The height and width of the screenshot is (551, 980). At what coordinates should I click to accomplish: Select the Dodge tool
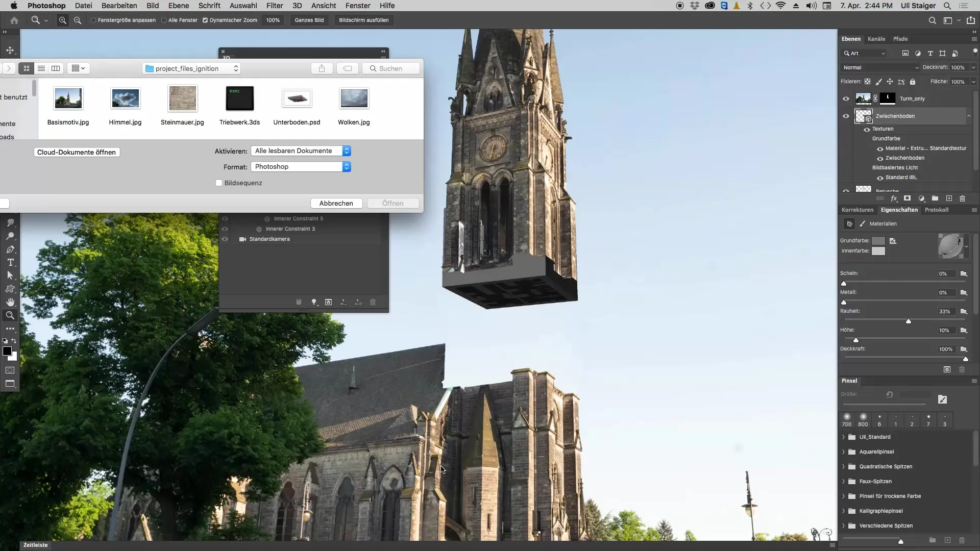10,236
